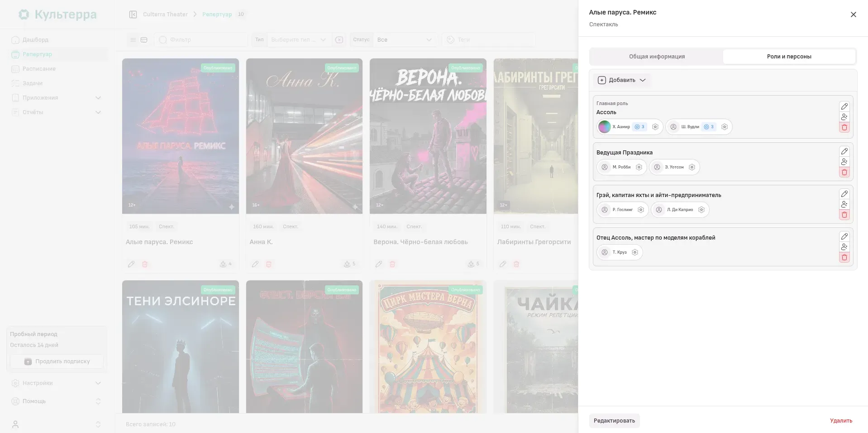
Task: Click Продлить подписку button
Action: click(x=57, y=361)
